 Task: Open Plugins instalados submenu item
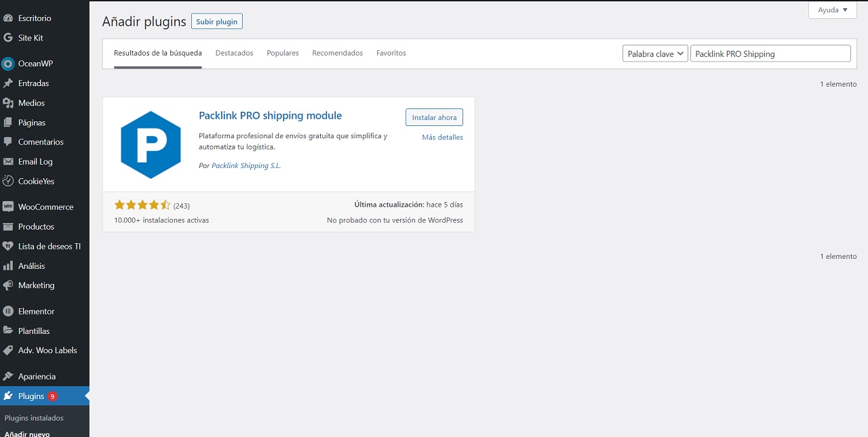(34, 418)
